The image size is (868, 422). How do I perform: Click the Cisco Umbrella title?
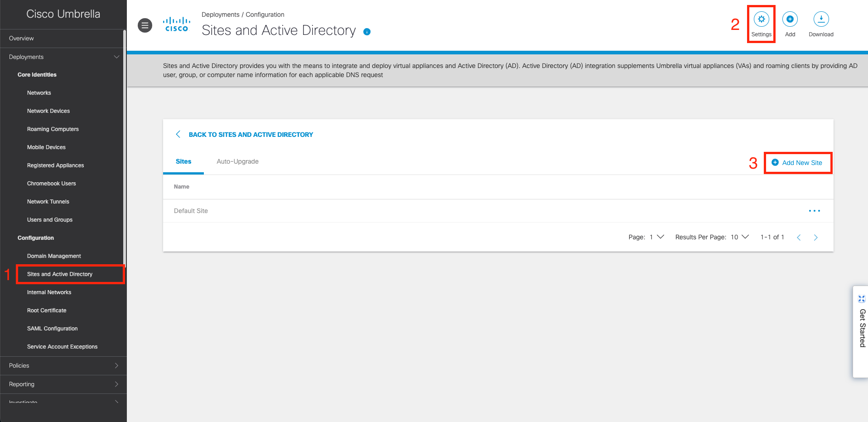(x=63, y=14)
